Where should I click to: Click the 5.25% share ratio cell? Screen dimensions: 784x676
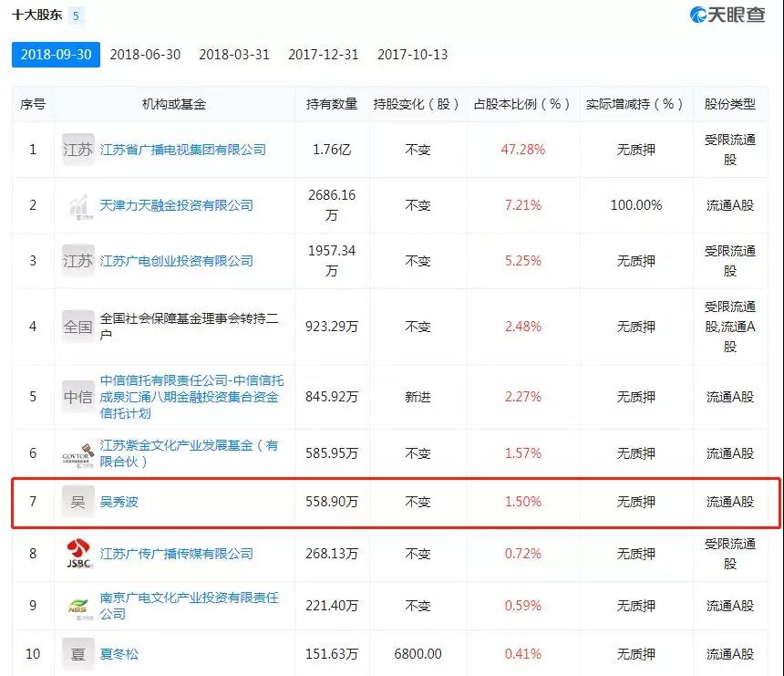click(523, 261)
